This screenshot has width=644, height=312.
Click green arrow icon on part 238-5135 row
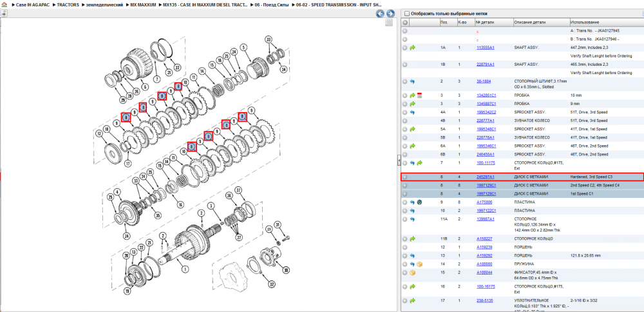(x=413, y=301)
